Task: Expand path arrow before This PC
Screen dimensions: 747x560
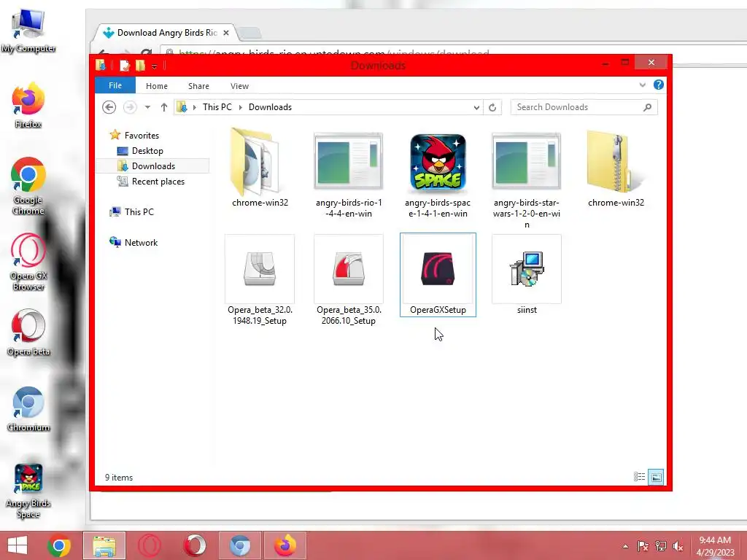Action: tap(194, 107)
